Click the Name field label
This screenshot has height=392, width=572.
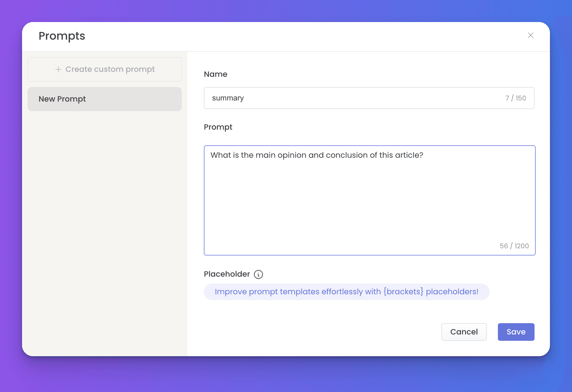click(215, 74)
